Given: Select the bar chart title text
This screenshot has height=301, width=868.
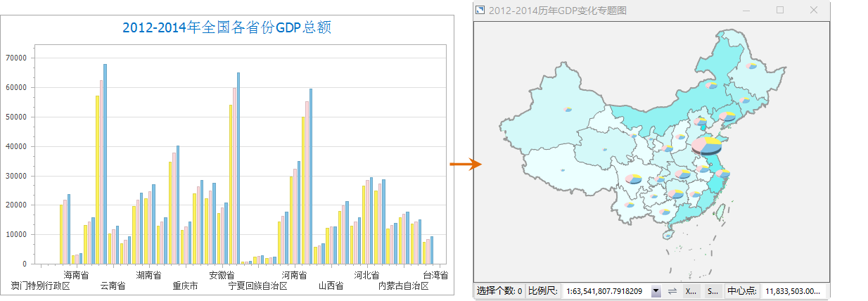Looking at the screenshot, I should pos(226,27).
